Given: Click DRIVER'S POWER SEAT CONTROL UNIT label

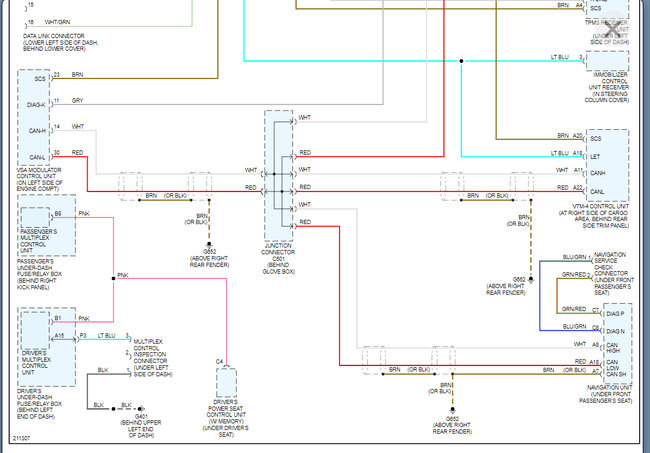Looking at the screenshot, I should point(226,418).
